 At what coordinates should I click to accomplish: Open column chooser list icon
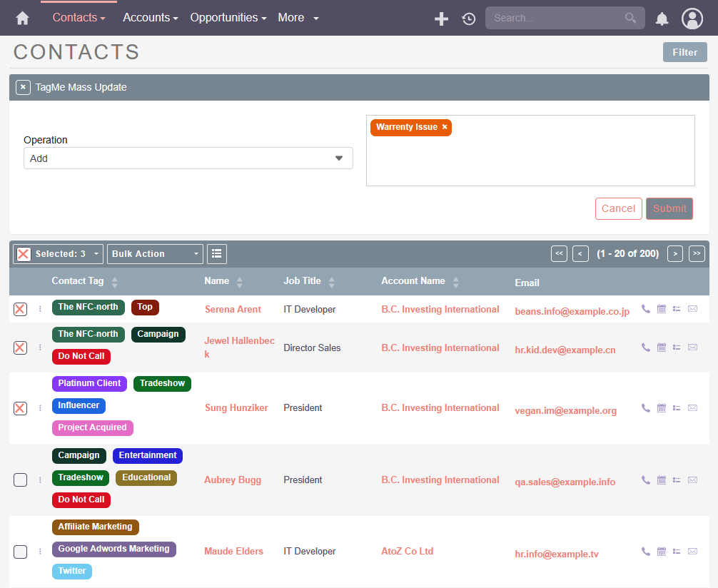[x=216, y=254]
